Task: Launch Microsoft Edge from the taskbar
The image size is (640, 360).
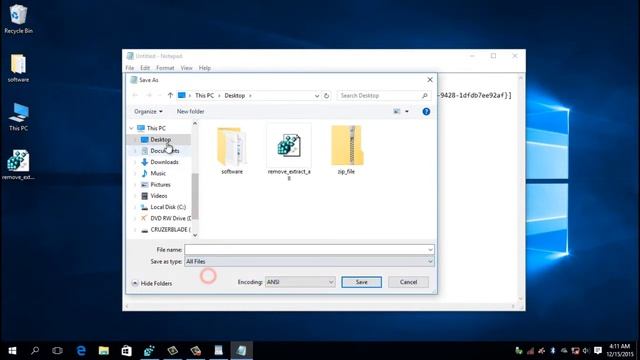Action: point(81,351)
